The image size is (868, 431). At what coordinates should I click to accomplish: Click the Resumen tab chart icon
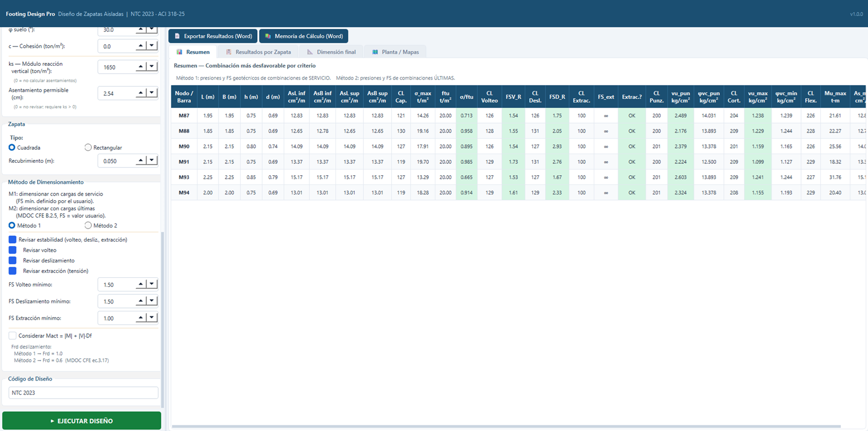coord(179,52)
